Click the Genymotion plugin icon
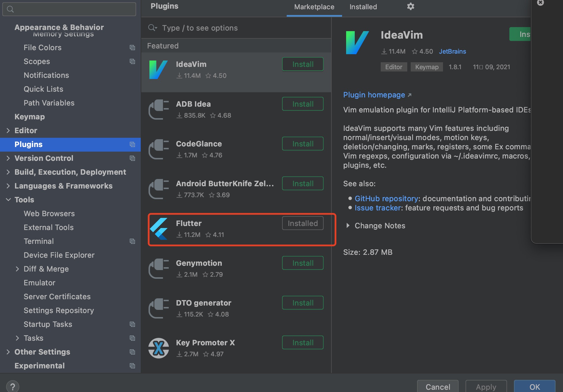 (x=158, y=268)
